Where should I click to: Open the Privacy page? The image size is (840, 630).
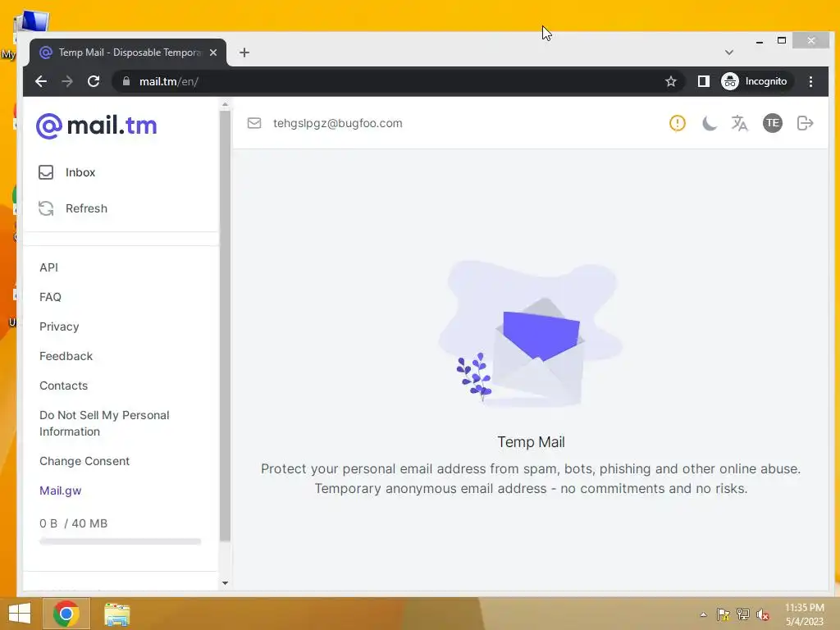point(59,326)
